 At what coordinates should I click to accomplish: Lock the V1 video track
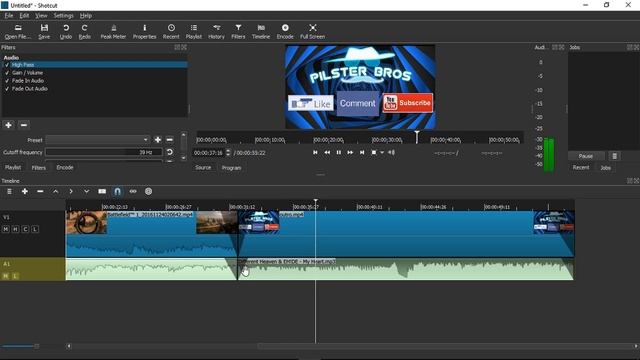pyautogui.click(x=35, y=229)
